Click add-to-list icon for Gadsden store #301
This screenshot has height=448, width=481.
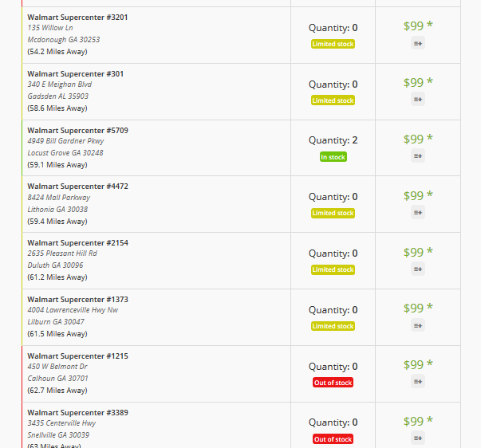pyautogui.click(x=418, y=100)
